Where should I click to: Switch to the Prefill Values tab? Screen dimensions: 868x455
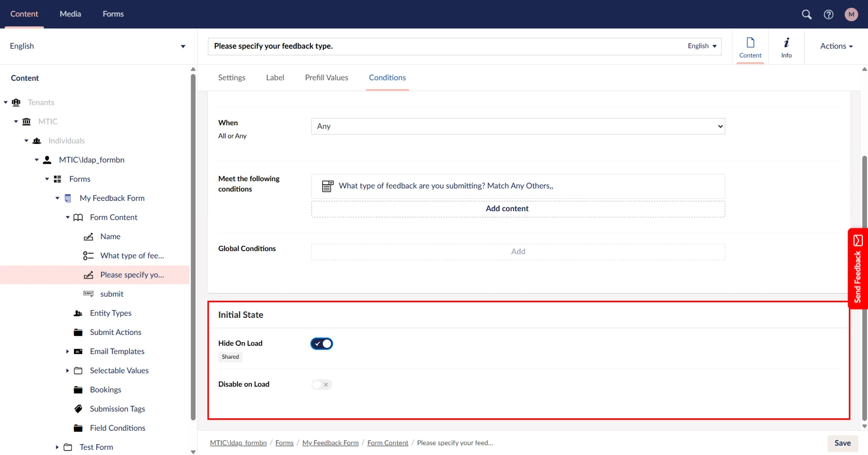click(x=326, y=78)
